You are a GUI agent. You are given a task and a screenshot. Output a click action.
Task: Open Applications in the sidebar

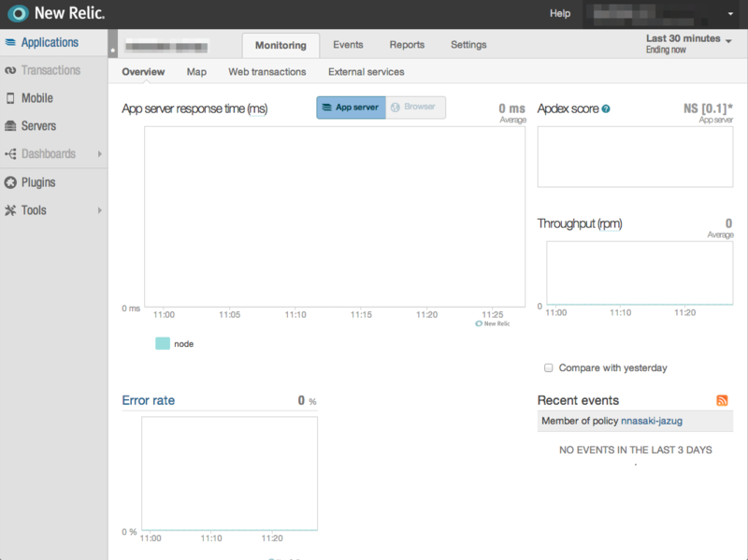(50, 42)
